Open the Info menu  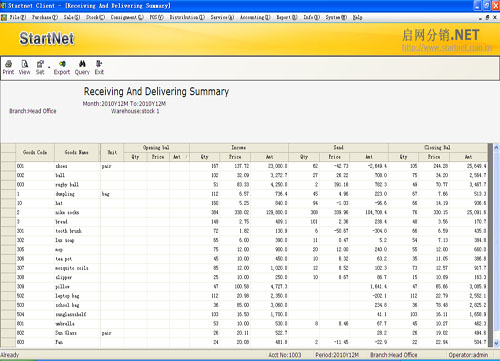click(x=311, y=17)
